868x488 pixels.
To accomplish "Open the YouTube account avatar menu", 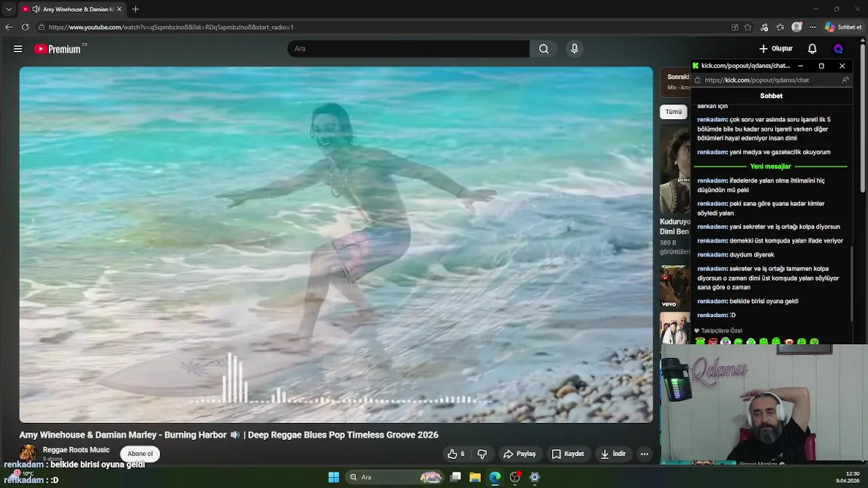I will 839,49.
